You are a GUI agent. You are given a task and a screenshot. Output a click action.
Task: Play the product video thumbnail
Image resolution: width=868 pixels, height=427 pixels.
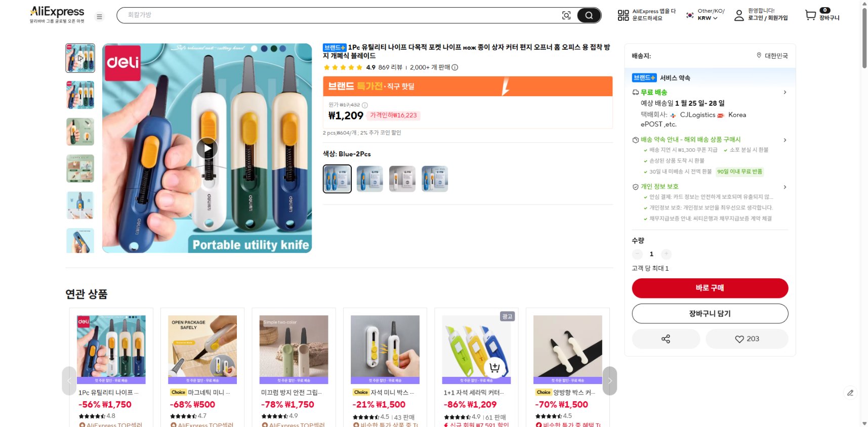pos(207,148)
